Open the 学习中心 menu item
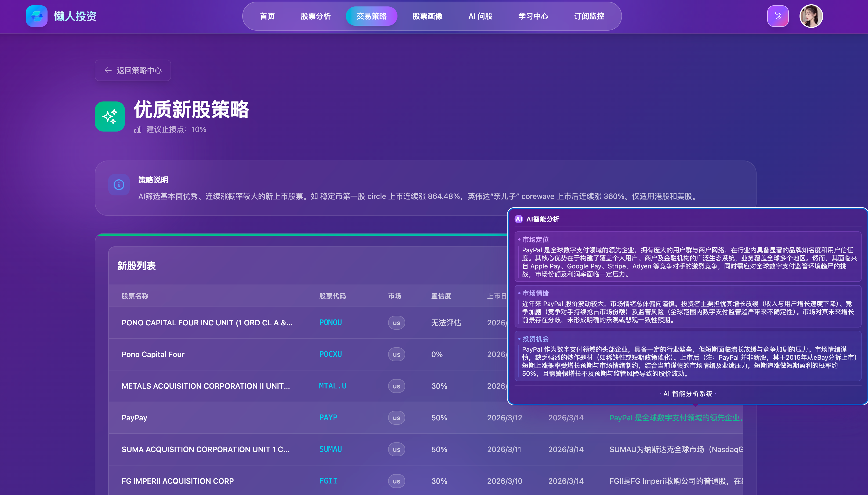Viewport: 868px width, 495px height. pyautogui.click(x=533, y=16)
